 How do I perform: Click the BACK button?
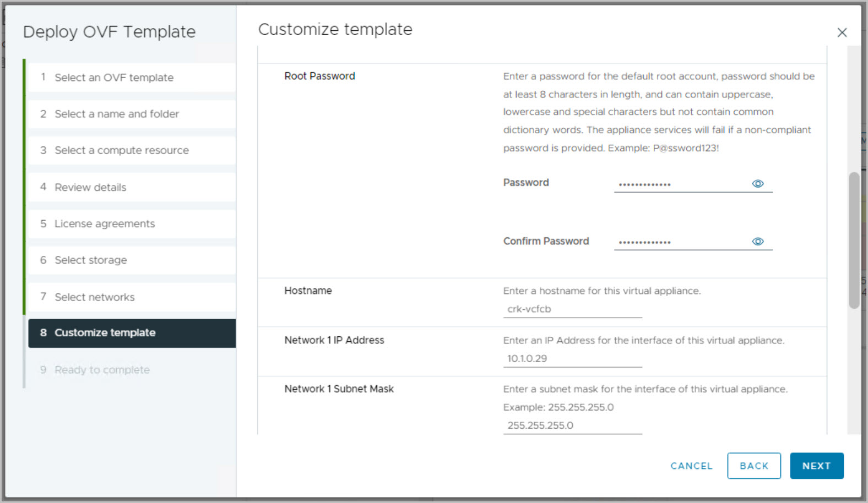[x=753, y=466]
